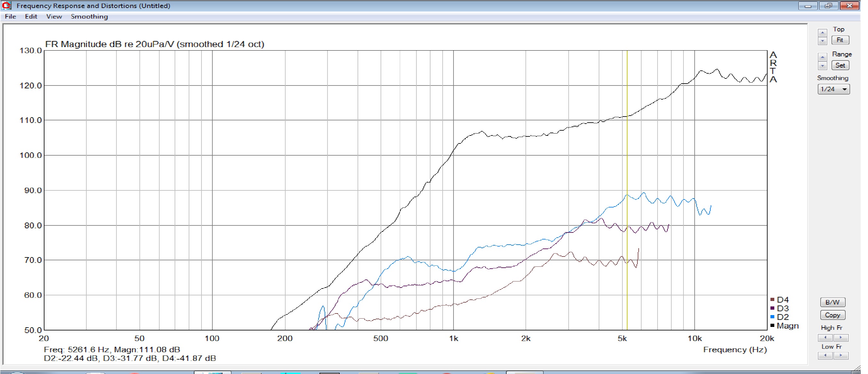Screen dimensions: 868x374
Task: Click Low Fr right arrow
Action: click(841, 355)
